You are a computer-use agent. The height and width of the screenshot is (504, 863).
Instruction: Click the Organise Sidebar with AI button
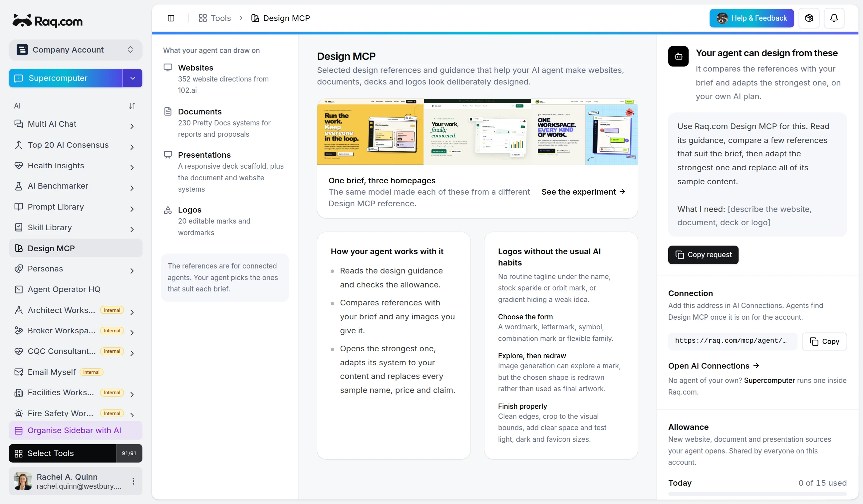pyautogui.click(x=75, y=430)
